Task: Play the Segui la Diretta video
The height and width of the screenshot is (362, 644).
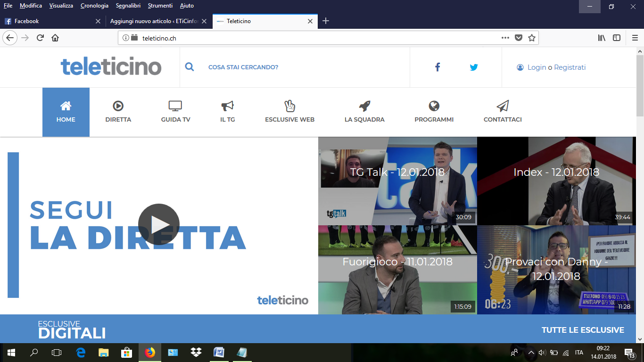Action: click(x=159, y=224)
